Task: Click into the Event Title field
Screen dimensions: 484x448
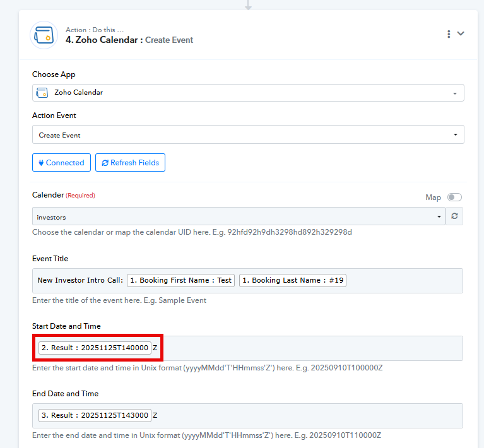Action: pos(404,281)
